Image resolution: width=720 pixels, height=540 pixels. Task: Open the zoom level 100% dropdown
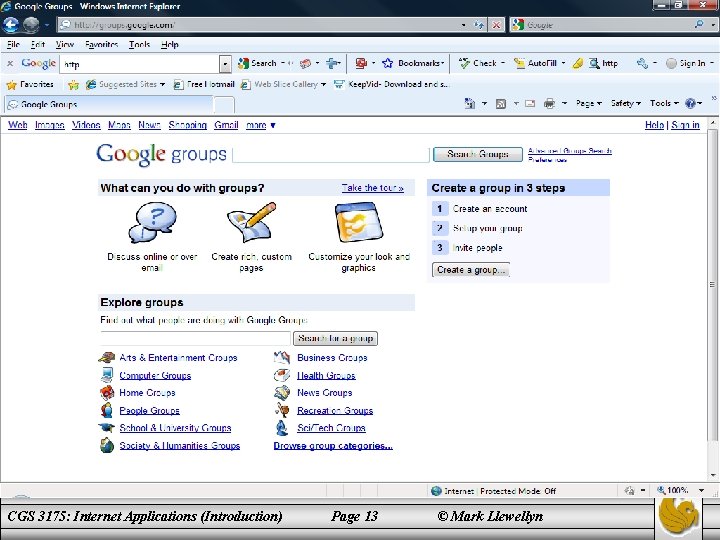701,491
